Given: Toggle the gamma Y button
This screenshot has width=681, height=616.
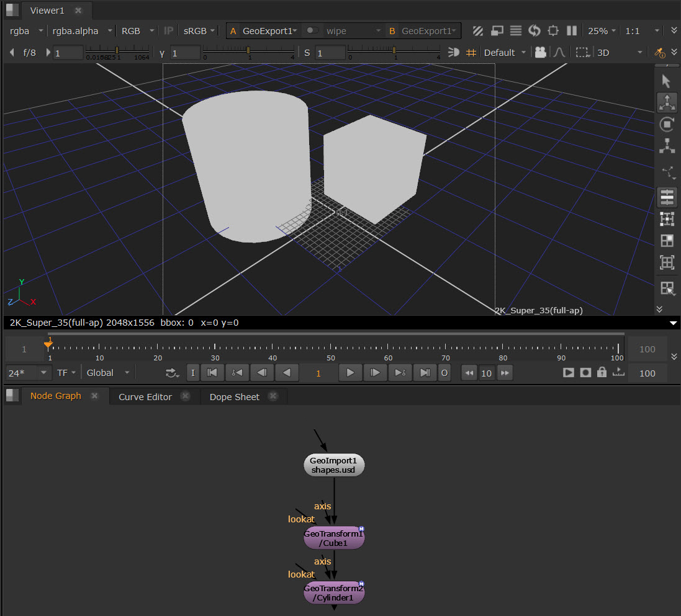Looking at the screenshot, I should point(162,53).
